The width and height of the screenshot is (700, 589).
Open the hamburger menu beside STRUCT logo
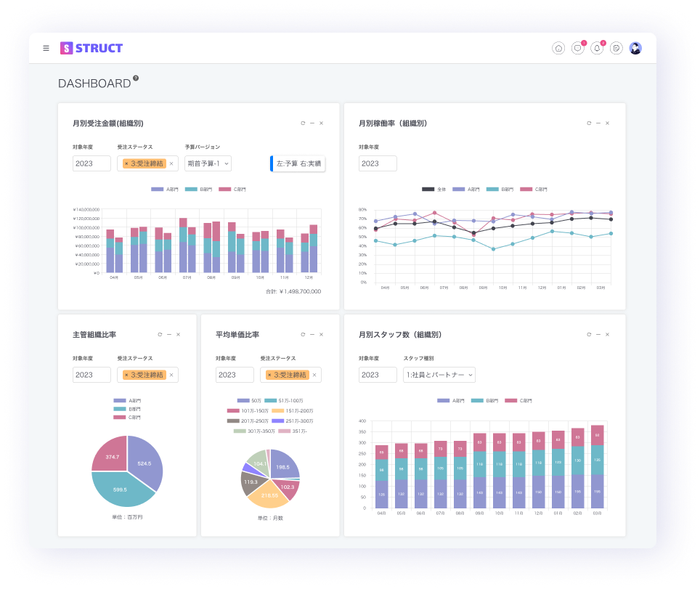pos(46,49)
